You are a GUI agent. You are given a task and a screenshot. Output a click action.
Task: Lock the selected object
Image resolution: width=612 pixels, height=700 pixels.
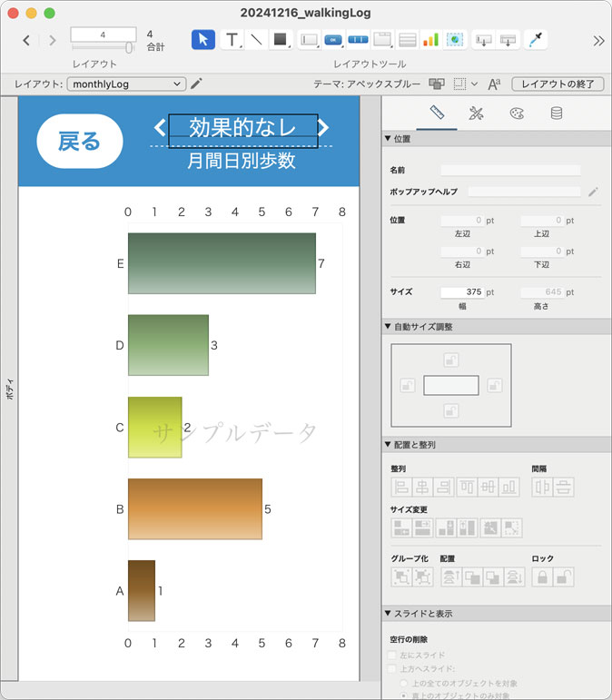tap(542, 577)
